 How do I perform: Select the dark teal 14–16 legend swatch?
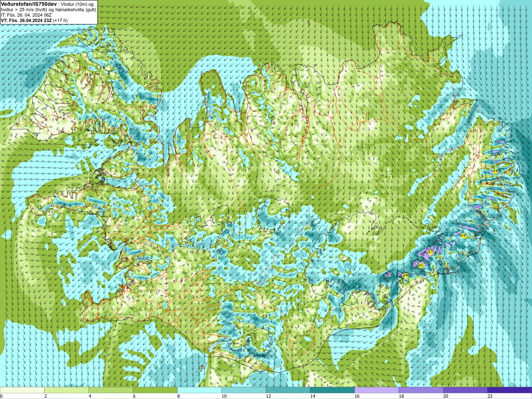(332, 390)
